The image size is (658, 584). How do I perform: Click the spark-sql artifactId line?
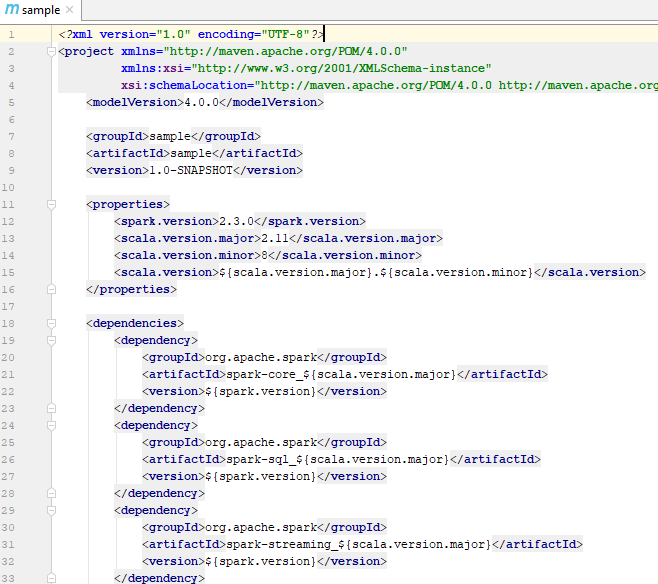(341, 459)
